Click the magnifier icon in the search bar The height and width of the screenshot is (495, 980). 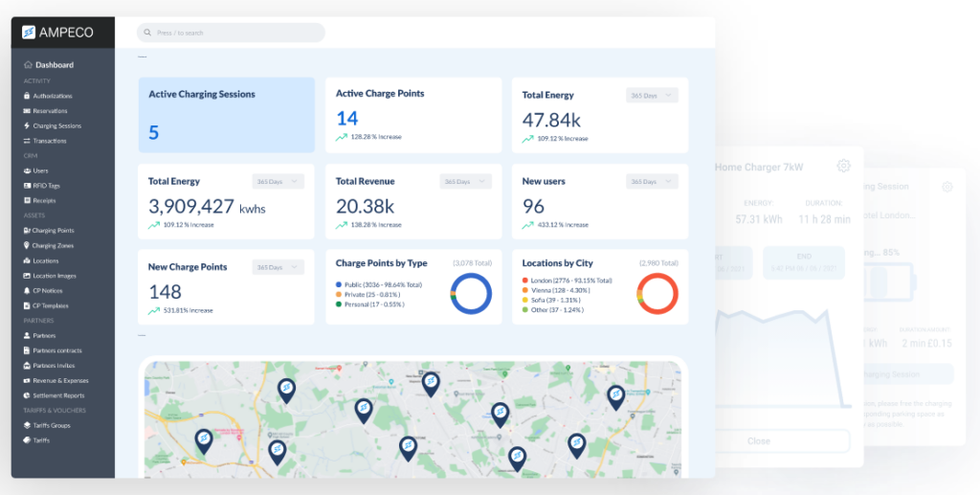coord(147,33)
